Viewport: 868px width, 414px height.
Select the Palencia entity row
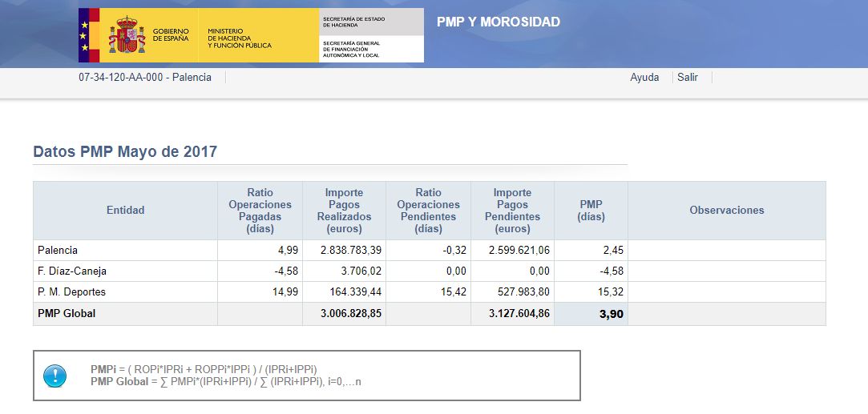[x=58, y=251]
